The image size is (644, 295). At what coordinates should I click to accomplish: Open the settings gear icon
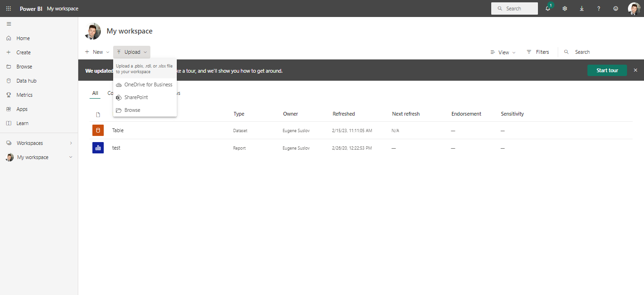click(565, 8)
